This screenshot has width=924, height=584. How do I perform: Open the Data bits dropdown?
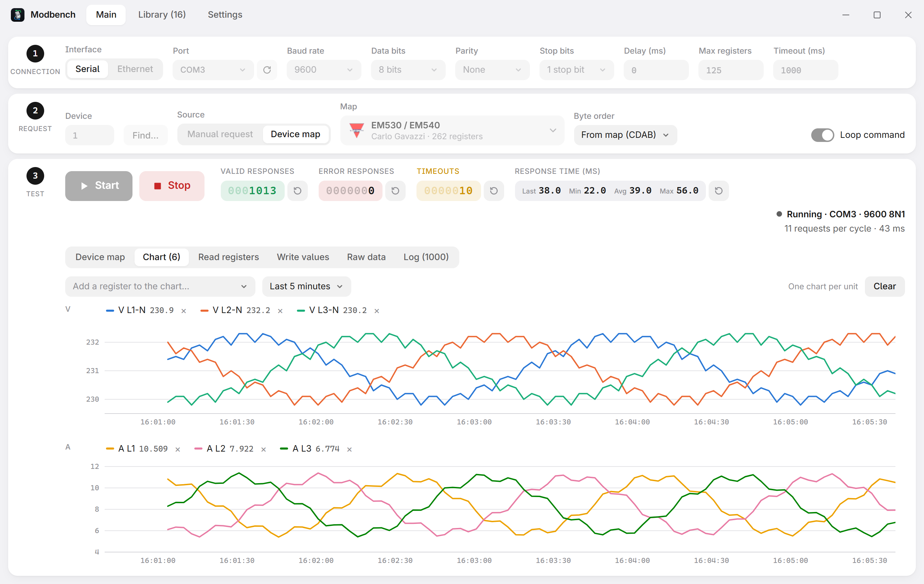408,70
